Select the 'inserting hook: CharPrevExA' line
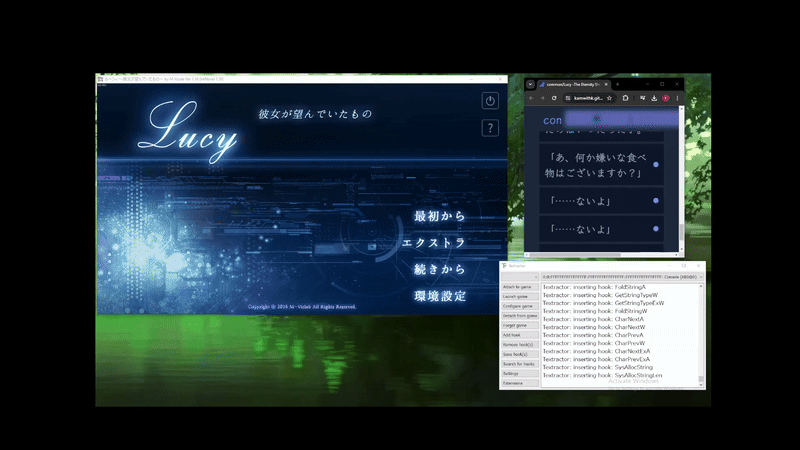The height and width of the screenshot is (450, 800). point(596,359)
